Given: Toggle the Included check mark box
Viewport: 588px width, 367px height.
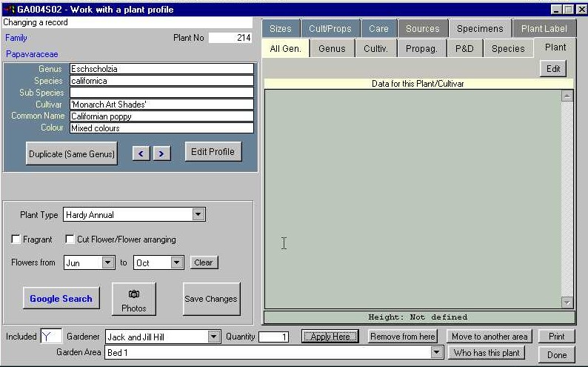Looking at the screenshot, I should [x=51, y=337].
